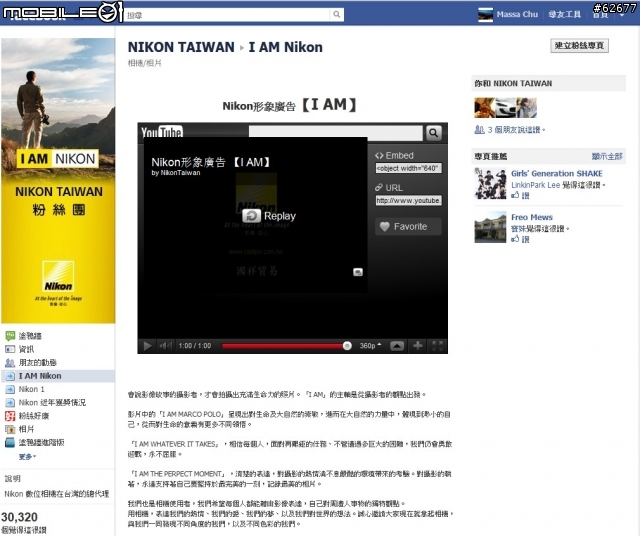Open LinkinPark Lee profile link
Screen dimensions: 640x536
click(536, 185)
